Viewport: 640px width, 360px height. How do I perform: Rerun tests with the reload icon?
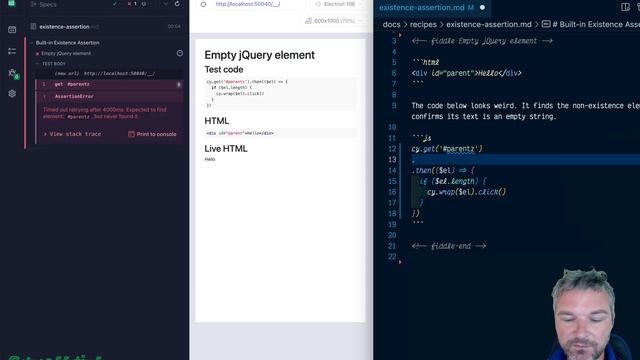[177, 4]
